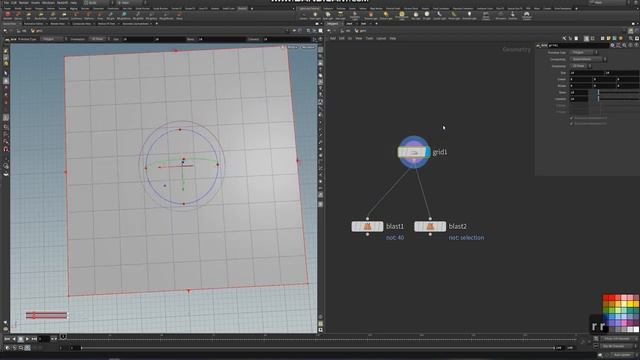640x360 pixels.
Task: Open Primitive Type dropdown above the viewport
Action: click(x=53, y=39)
